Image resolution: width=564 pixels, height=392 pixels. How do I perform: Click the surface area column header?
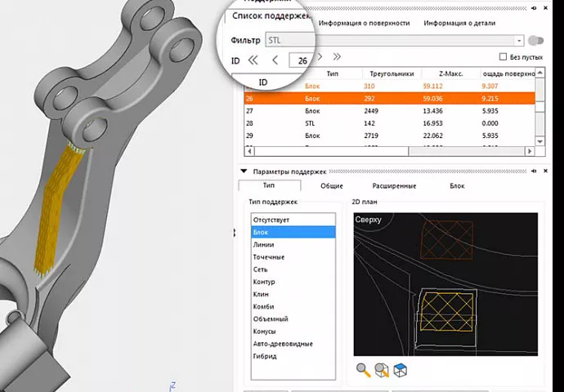[x=508, y=73]
